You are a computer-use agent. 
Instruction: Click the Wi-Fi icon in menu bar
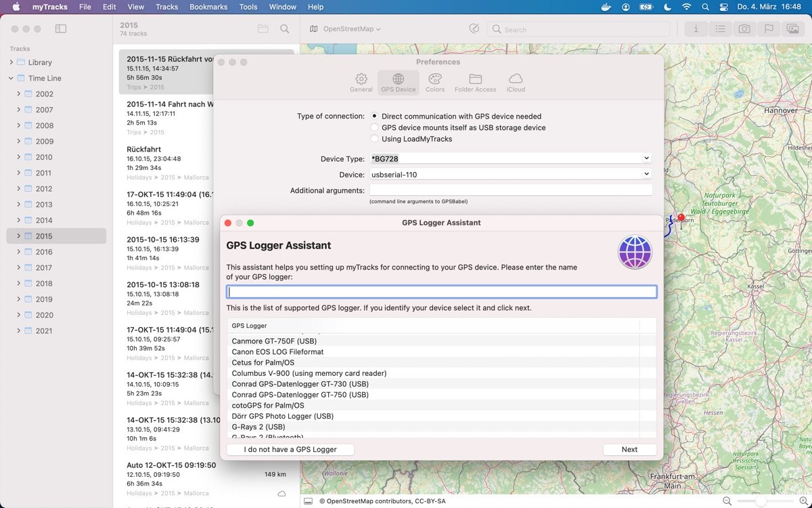(687, 7)
